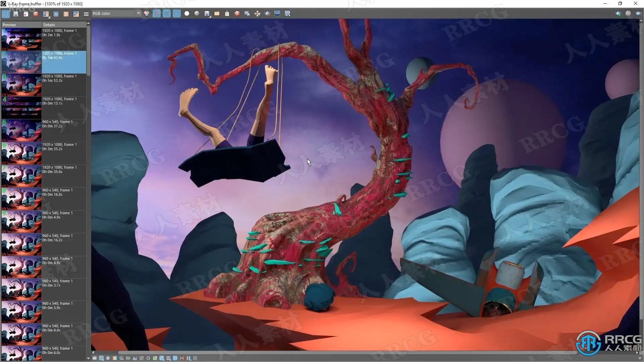The height and width of the screenshot is (362, 644).
Task: Click the clear image red X icon
Action: [237, 13]
